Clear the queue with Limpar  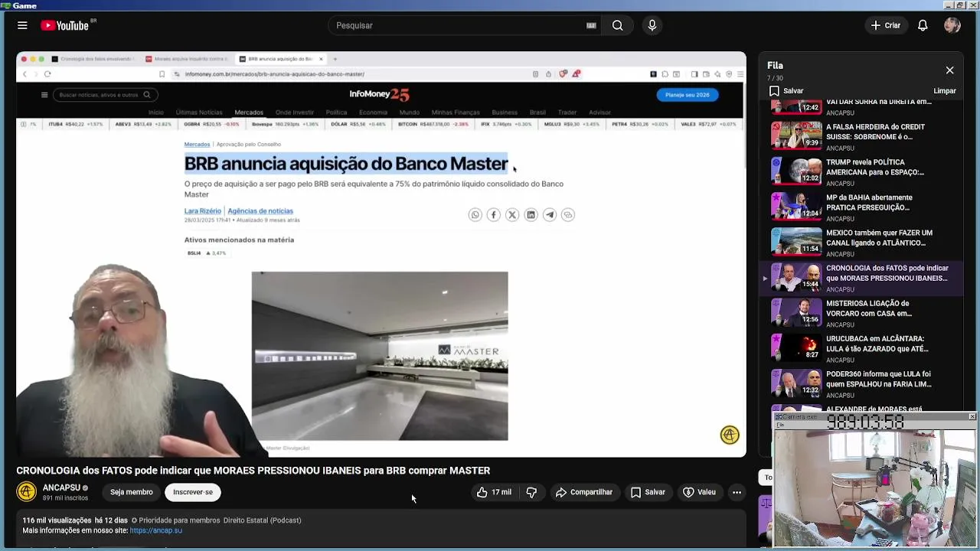pyautogui.click(x=945, y=91)
